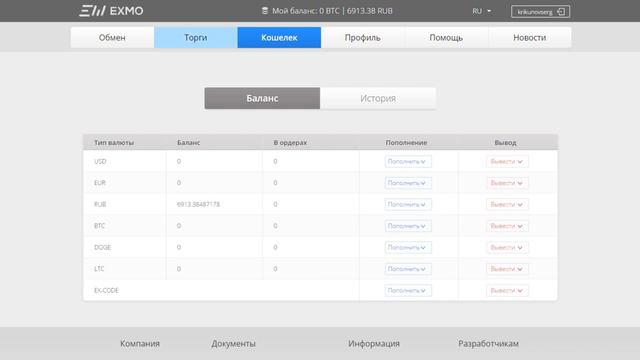Expand Пополнить dropdown for BTC
The image size is (640, 360).
(x=408, y=226)
